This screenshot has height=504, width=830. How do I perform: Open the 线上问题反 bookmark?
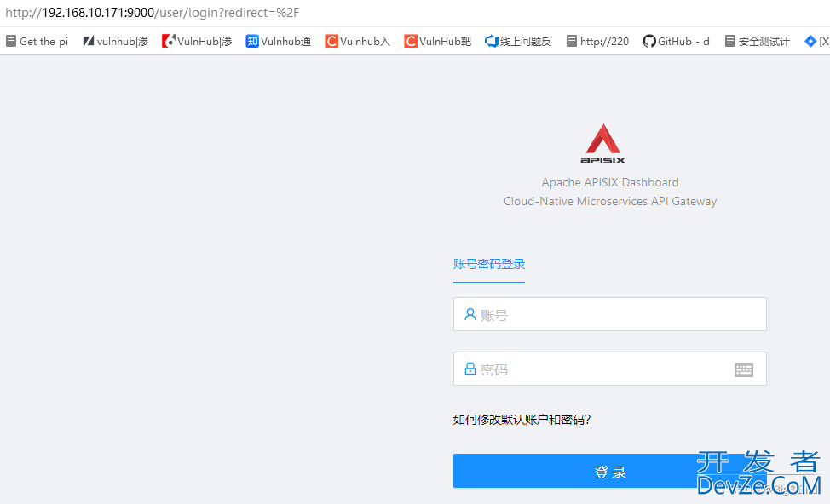(518, 41)
